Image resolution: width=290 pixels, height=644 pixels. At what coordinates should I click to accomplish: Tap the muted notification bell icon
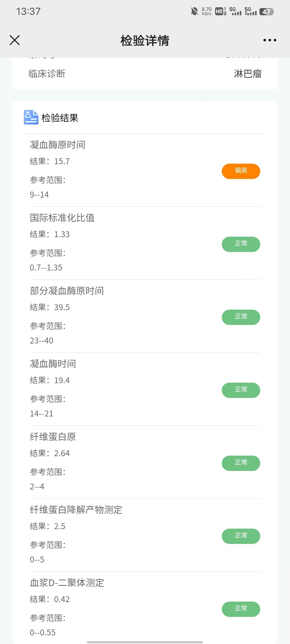[194, 12]
